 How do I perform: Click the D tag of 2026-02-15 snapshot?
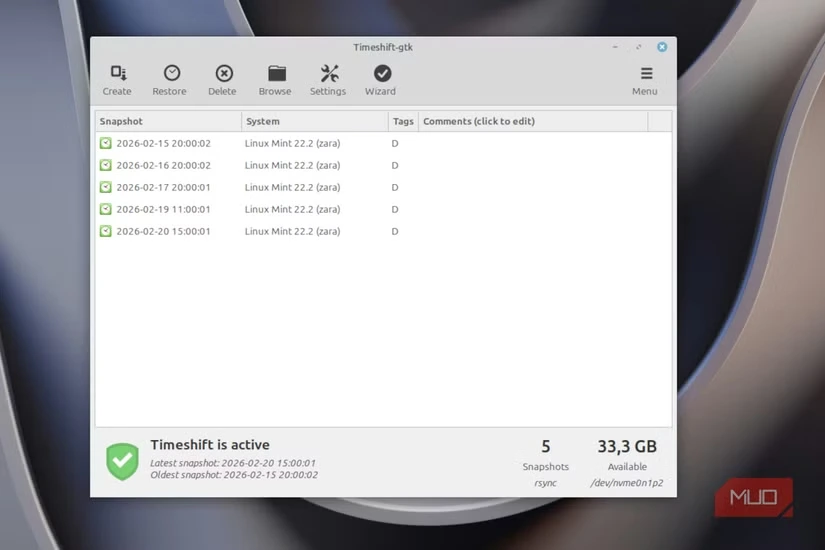[395, 143]
